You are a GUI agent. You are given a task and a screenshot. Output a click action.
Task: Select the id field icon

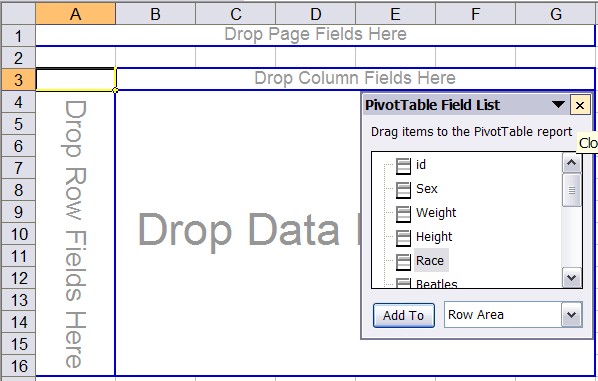[x=403, y=166]
